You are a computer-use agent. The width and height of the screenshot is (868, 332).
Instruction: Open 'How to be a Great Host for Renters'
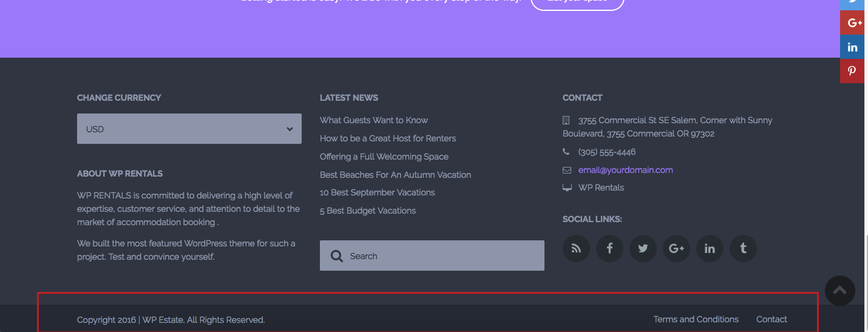pyautogui.click(x=388, y=138)
